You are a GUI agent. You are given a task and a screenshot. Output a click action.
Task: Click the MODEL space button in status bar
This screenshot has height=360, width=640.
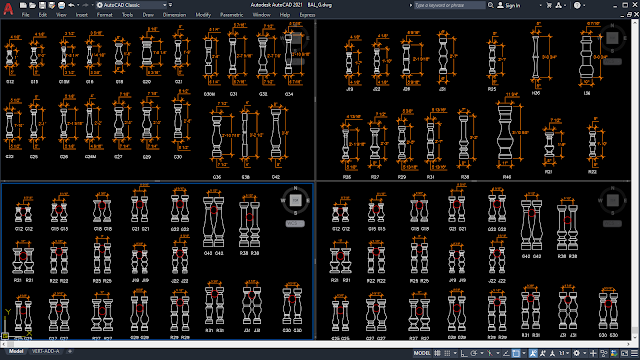point(422,353)
